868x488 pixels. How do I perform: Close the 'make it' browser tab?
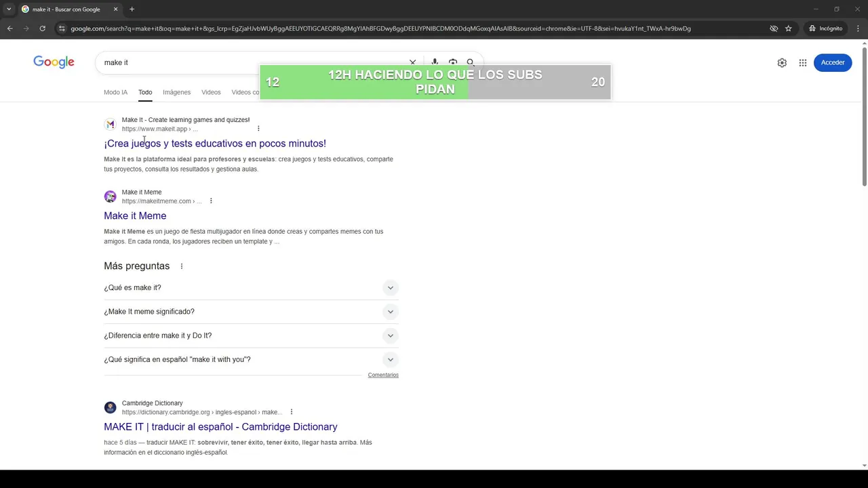[x=115, y=9]
